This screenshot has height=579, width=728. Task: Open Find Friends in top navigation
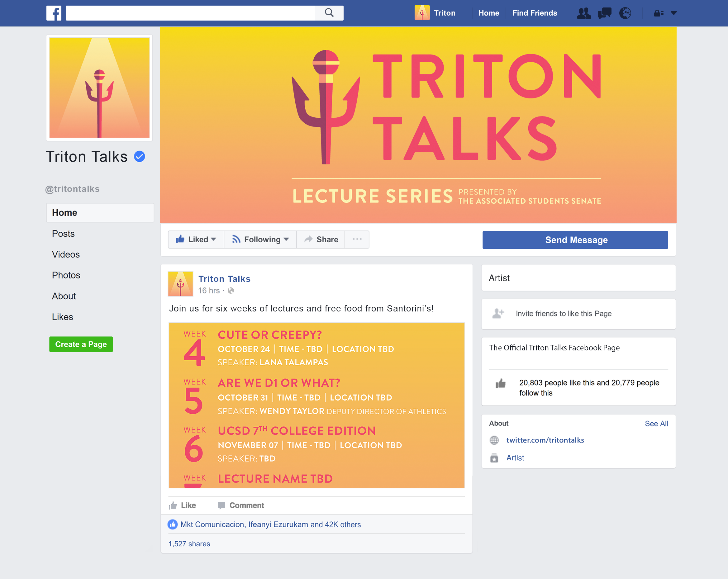pos(535,13)
